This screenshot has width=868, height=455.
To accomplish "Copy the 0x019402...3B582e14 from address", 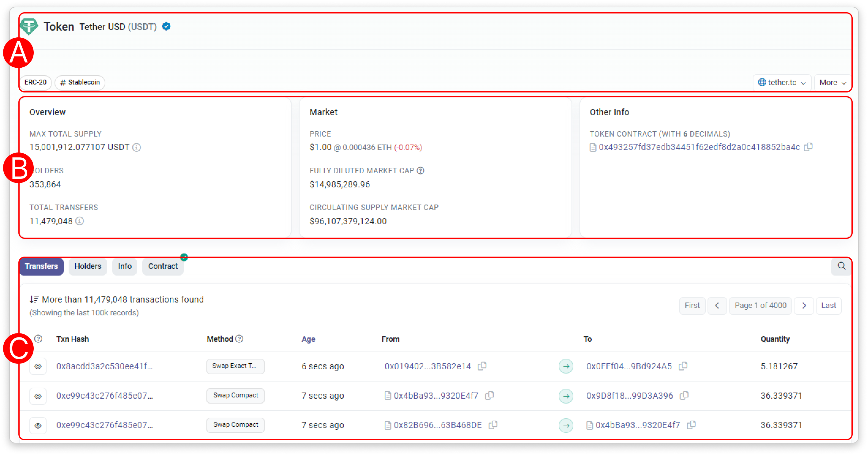I will (482, 366).
